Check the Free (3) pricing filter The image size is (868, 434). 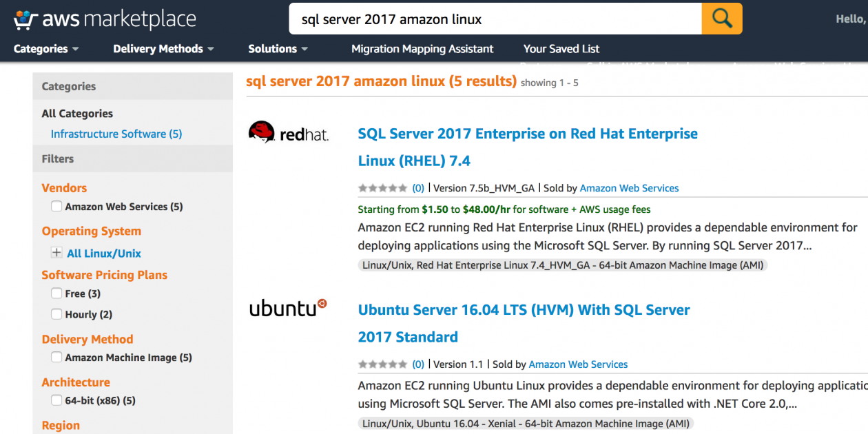(56, 293)
